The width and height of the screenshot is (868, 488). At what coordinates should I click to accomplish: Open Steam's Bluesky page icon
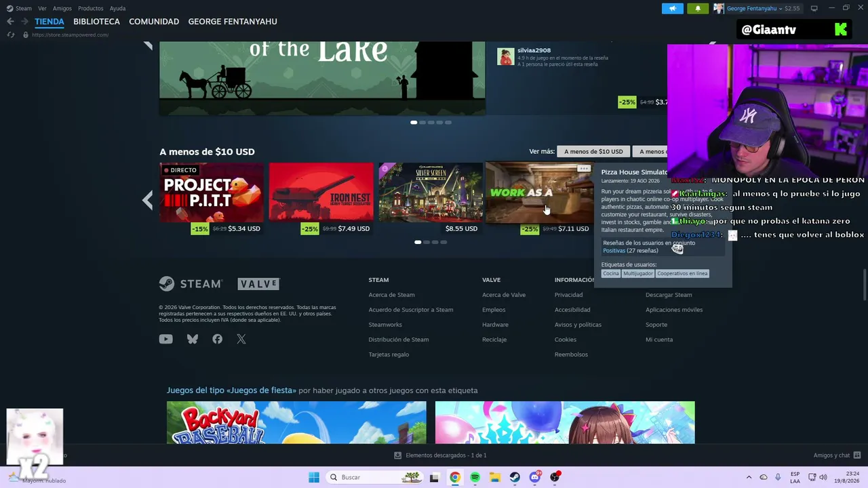click(x=193, y=339)
